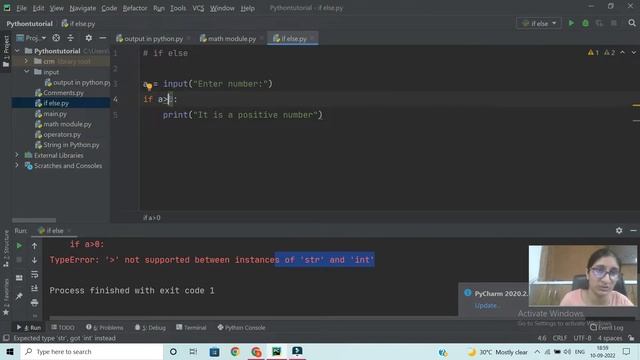Click line 4 of the code editor
Image resolution: width=640 pixels, height=360 pixels.
pos(390,99)
